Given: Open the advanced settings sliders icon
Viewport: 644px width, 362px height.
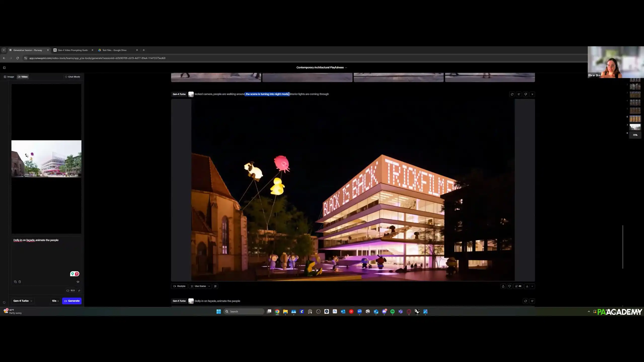Looking at the screenshot, I should pyautogui.click(x=79, y=290).
